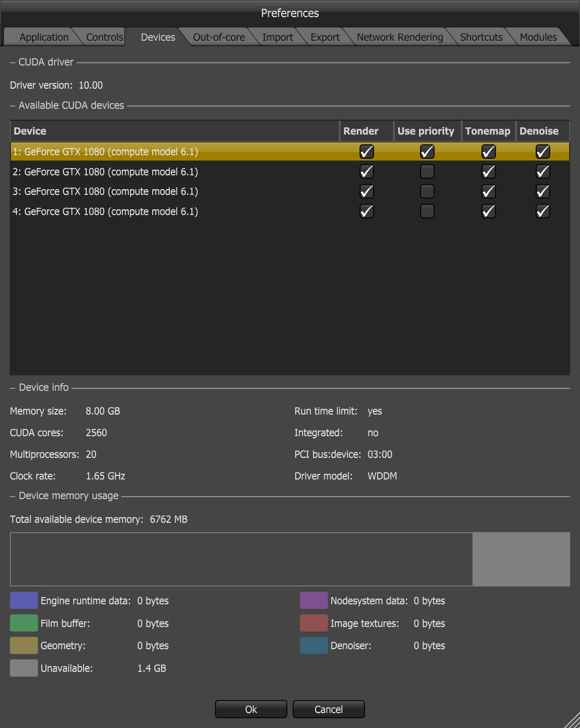The width and height of the screenshot is (580, 728).
Task: Open the Network Rendering tab
Action: coord(399,37)
